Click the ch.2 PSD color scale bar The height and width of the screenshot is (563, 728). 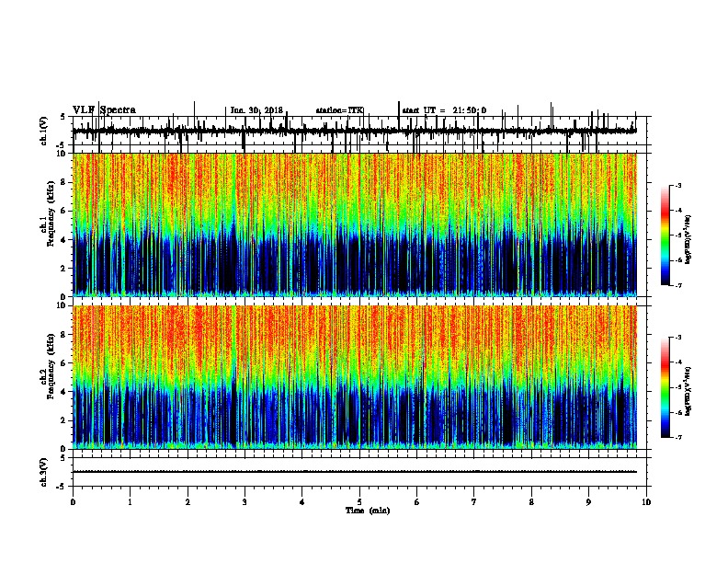click(665, 387)
